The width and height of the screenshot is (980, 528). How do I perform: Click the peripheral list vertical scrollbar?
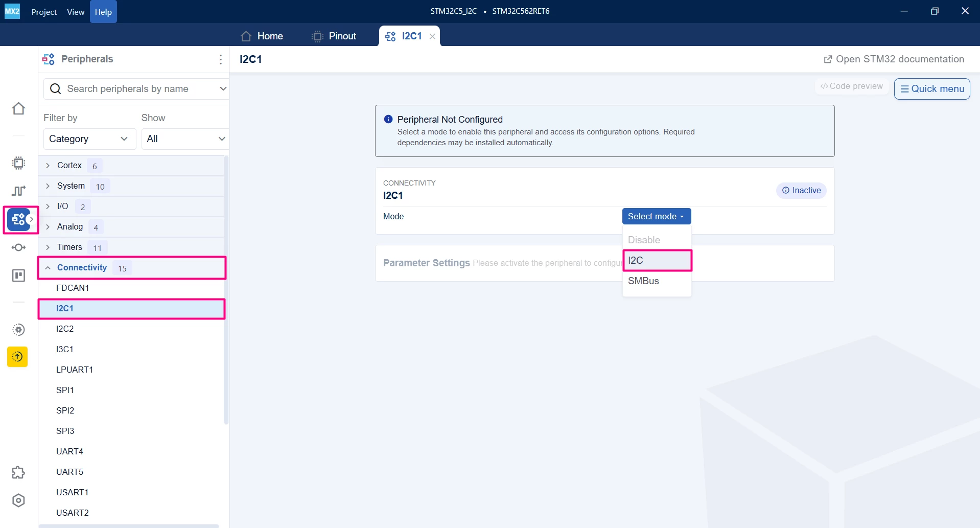point(226,290)
